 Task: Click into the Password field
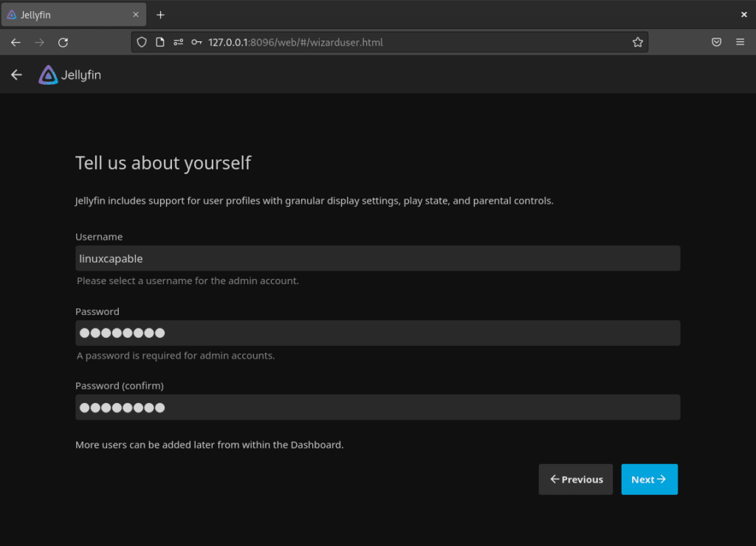pos(377,333)
